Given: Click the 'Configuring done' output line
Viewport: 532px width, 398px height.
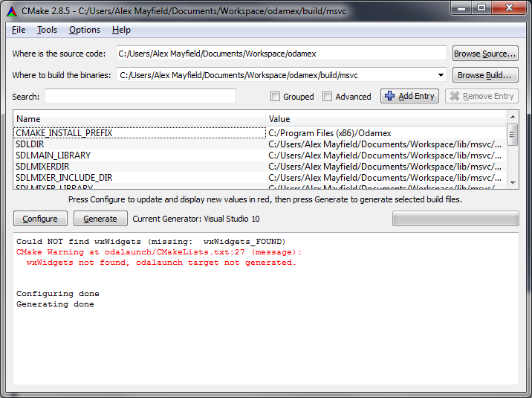Looking at the screenshot, I should [x=58, y=294].
